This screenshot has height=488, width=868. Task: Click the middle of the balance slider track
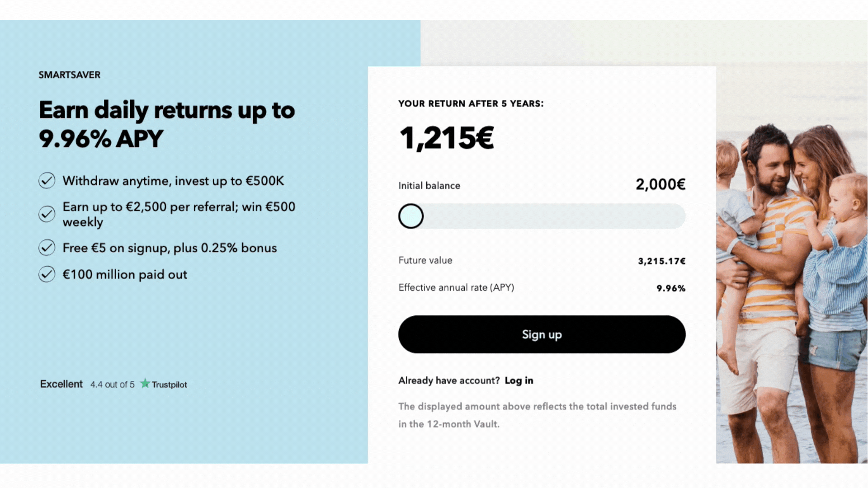(542, 216)
